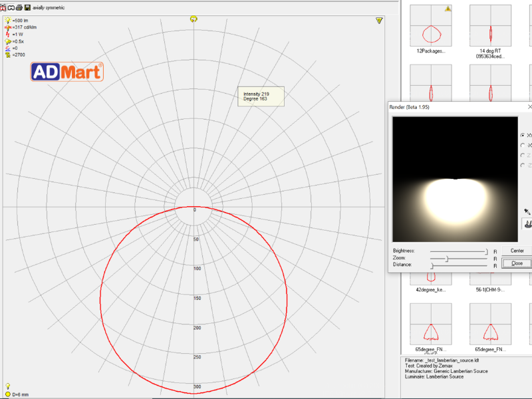This screenshot has width=532, height=399.
Task: Click the warning icon on the 12Packages thumbnail
Action: click(x=448, y=9)
